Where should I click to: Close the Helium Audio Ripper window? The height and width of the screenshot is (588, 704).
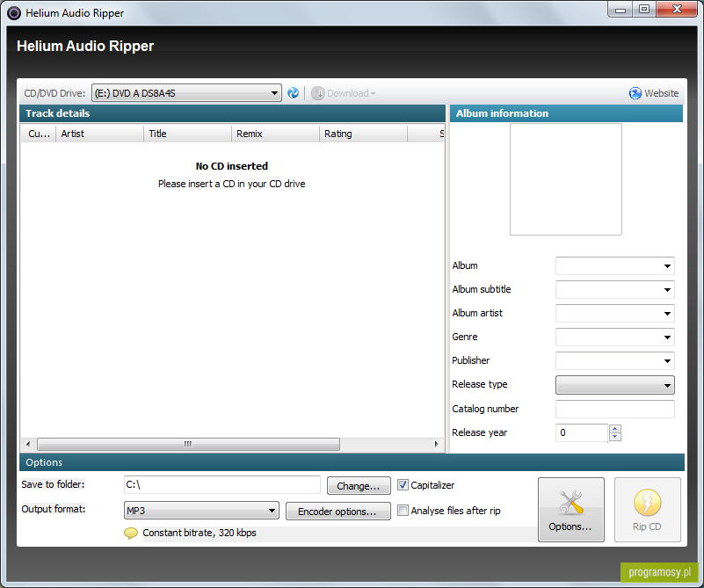point(678,10)
